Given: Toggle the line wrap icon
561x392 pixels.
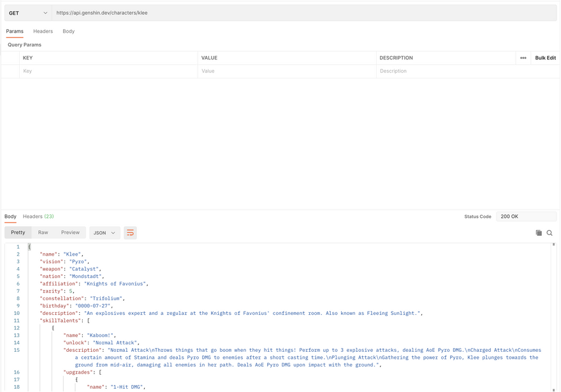Looking at the screenshot, I should coord(130,233).
